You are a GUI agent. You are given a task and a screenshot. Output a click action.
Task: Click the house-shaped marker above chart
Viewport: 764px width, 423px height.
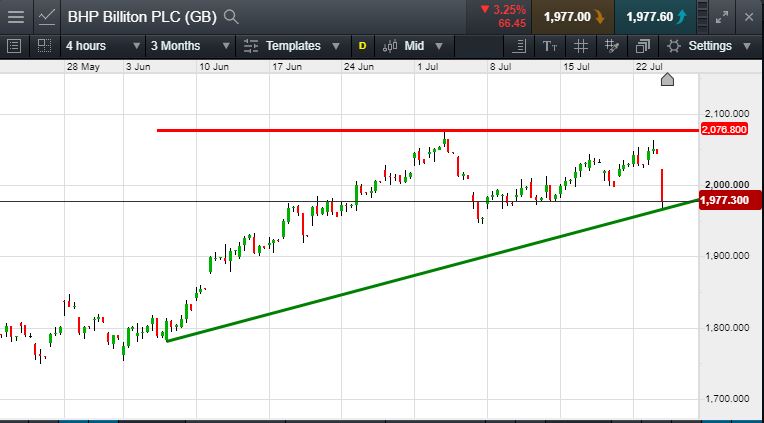[x=667, y=79]
